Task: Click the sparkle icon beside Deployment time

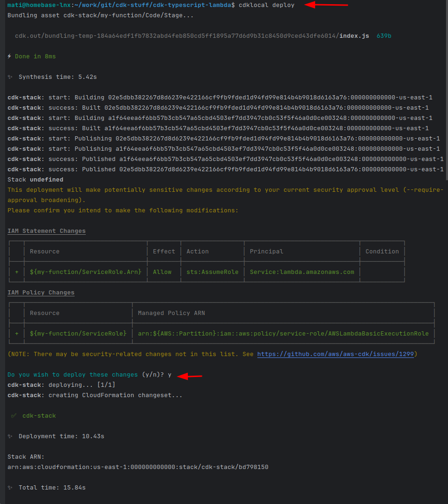Action: tap(10, 436)
